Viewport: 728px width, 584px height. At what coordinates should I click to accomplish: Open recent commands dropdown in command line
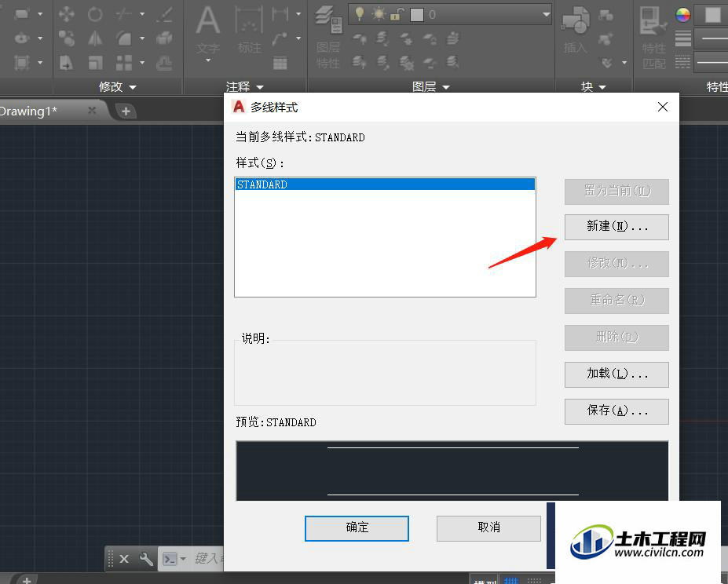click(x=183, y=558)
